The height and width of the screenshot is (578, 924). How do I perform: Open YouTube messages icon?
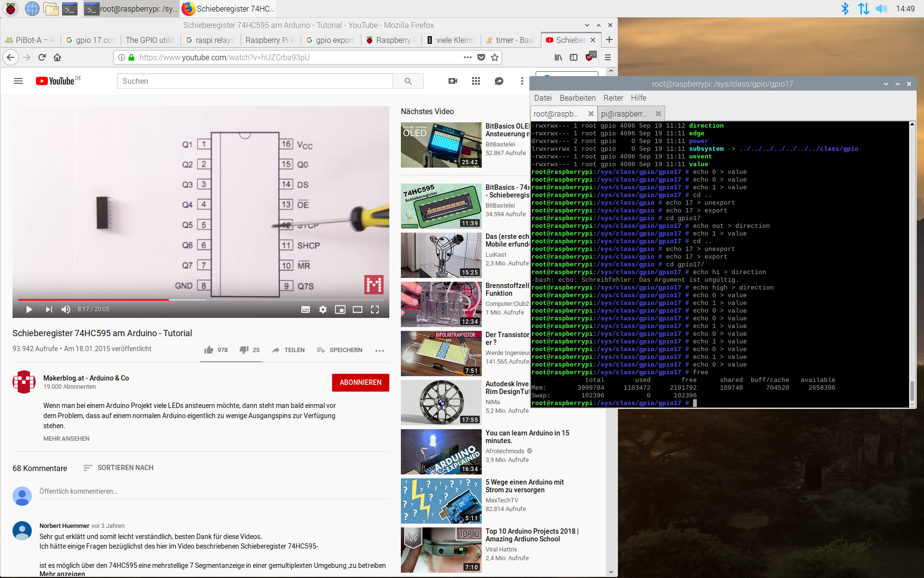(x=499, y=81)
